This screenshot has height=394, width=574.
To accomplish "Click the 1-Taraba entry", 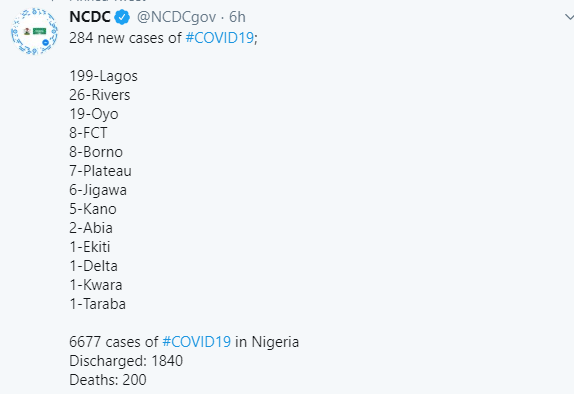I will [97, 304].
